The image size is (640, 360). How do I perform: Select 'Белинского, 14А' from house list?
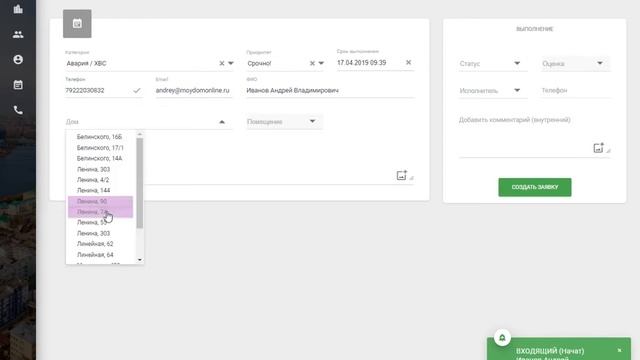100,158
